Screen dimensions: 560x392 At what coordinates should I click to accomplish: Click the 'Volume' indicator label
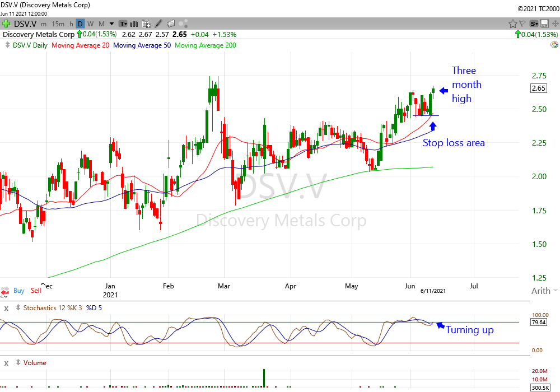point(35,363)
